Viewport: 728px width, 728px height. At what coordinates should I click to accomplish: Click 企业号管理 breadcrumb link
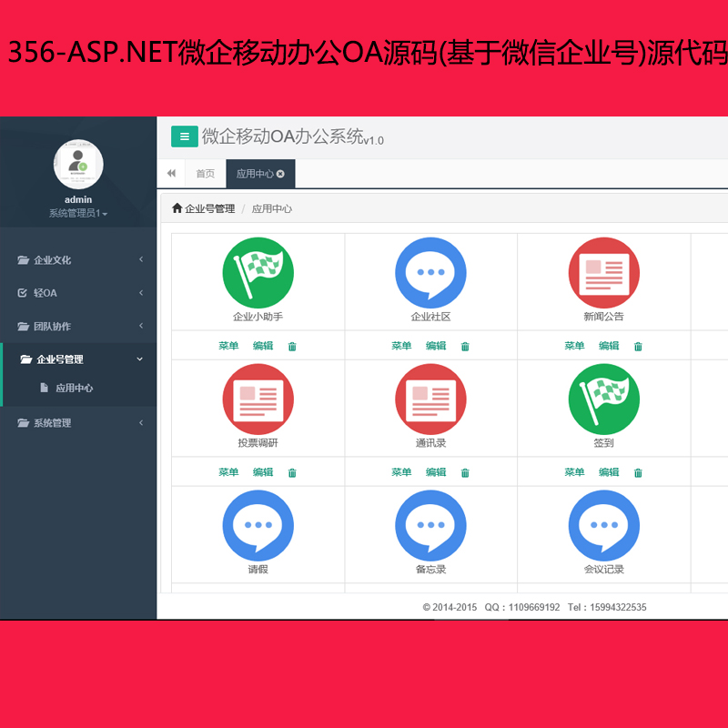(x=210, y=209)
